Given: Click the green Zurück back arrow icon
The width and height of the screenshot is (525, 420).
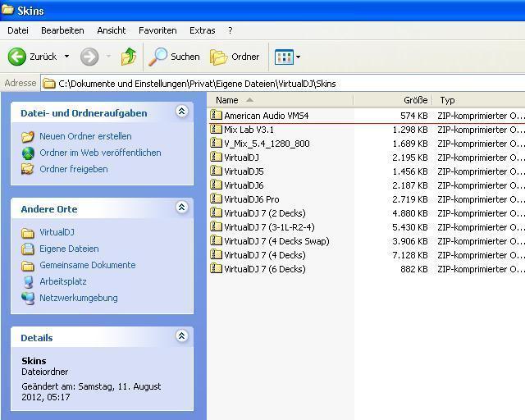Looking at the screenshot, I should pyautogui.click(x=17, y=57).
